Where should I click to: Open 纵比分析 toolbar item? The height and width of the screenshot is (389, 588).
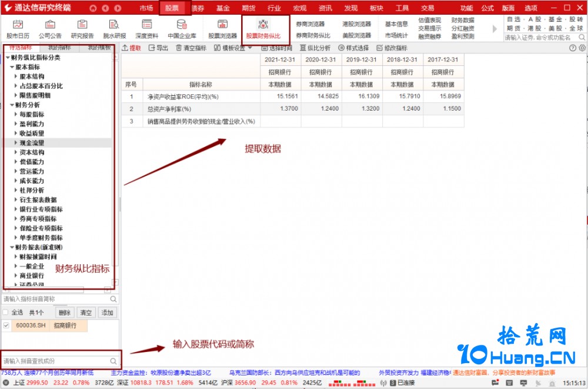tap(315, 48)
